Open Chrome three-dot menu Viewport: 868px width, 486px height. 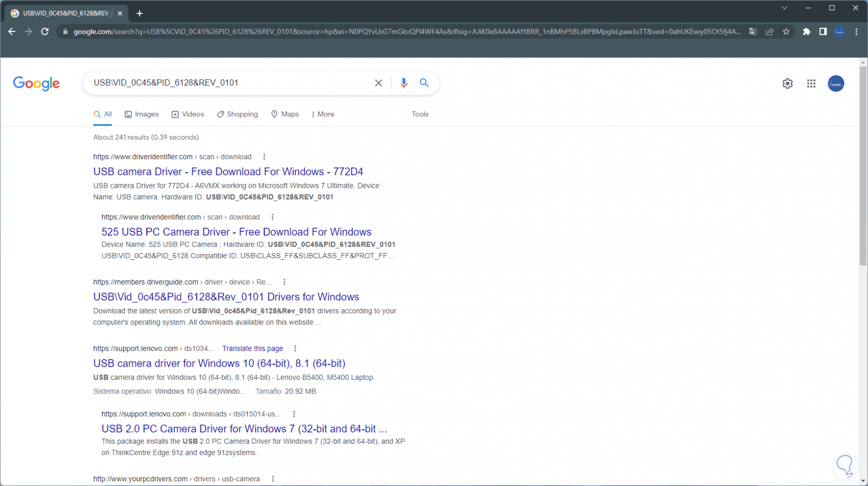tap(856, 32)
